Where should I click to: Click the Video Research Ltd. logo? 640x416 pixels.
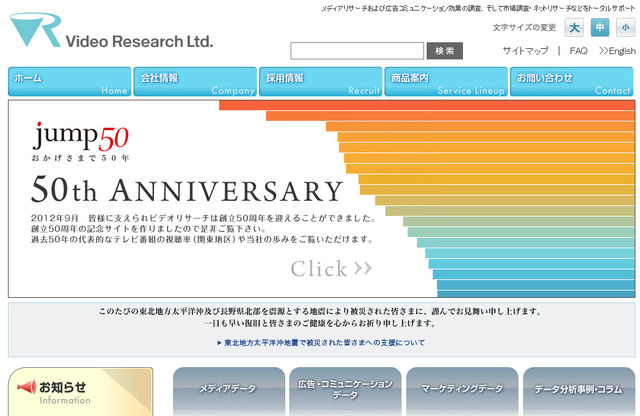[x=110, y=33]
